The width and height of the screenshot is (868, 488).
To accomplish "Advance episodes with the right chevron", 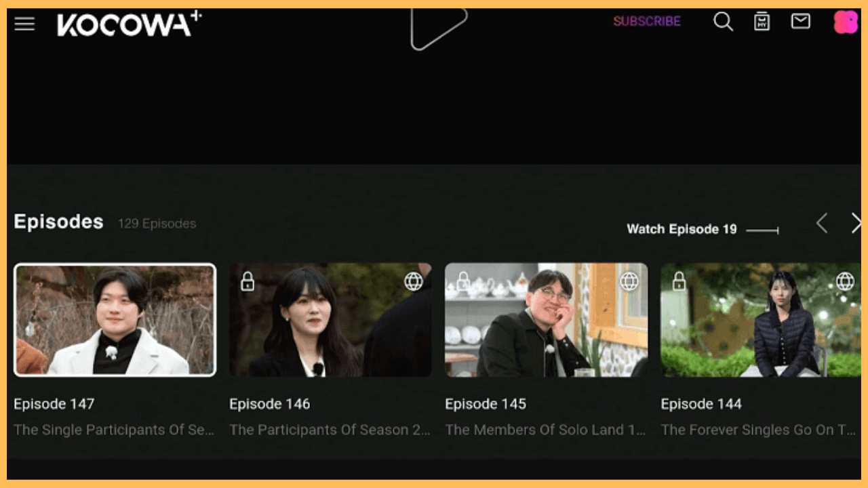I will [x=856, y=223].
